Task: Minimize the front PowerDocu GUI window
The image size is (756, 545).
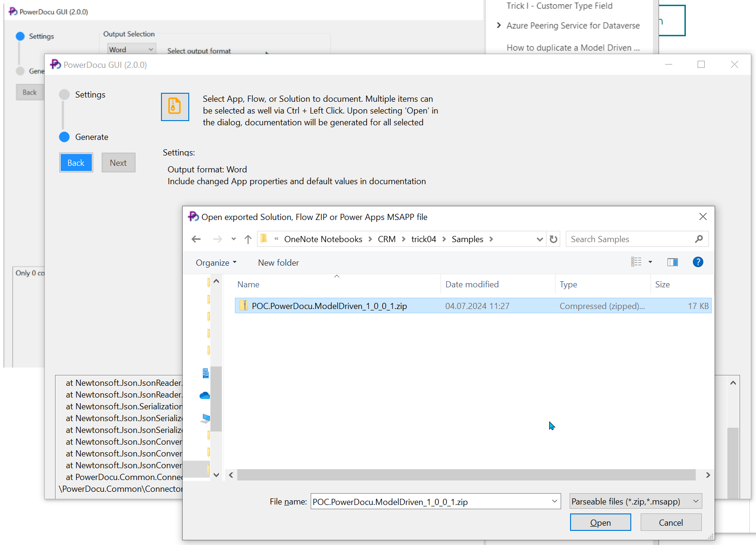Action: click(x=668, y=65)
